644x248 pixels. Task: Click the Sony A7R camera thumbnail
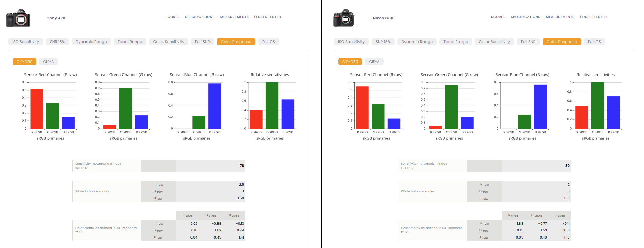pos(18,18)
